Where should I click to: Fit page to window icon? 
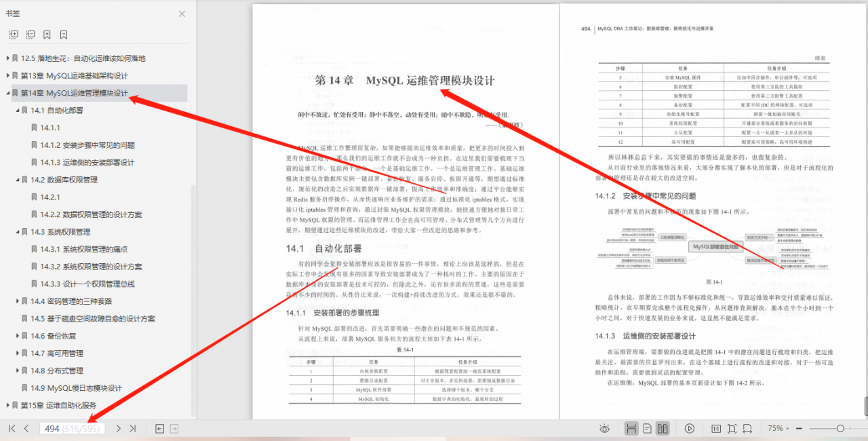coord(732,428)
